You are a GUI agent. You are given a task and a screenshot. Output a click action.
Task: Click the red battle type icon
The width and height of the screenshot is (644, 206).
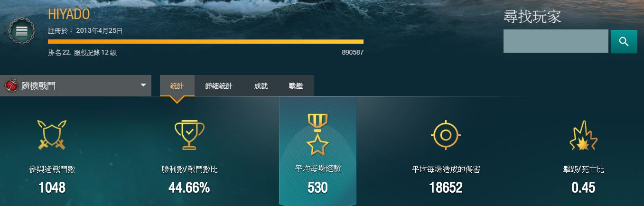[11, 86]
